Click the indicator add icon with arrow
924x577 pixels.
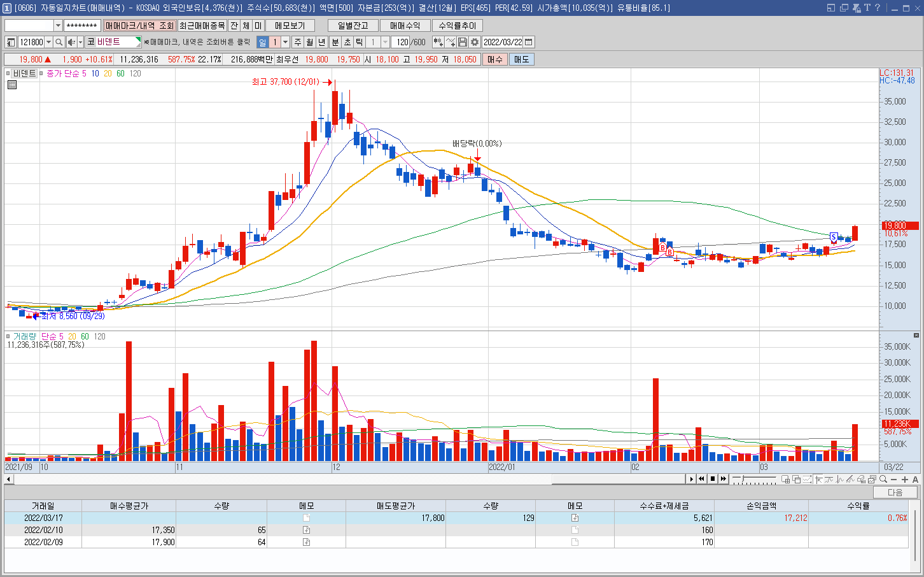438,42
